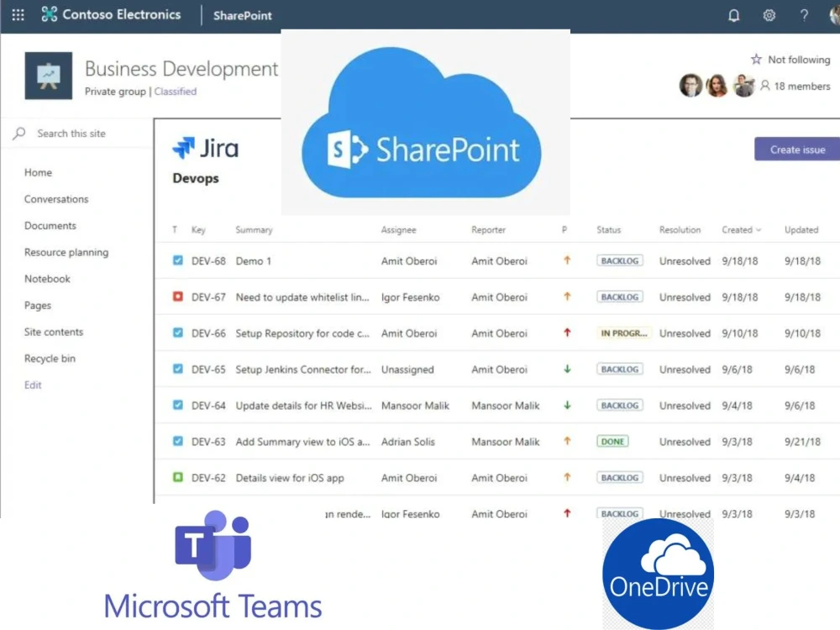Click the task type icon for DEV-65
Viewport: 840px width, 630px height.
(178, 369)
